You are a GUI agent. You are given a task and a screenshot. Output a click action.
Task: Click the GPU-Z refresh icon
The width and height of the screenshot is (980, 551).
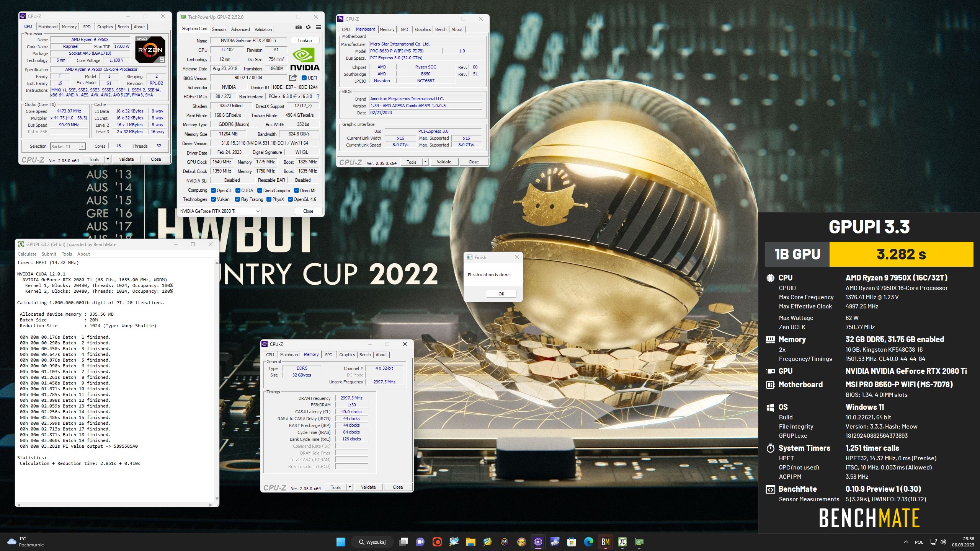point(308,27)
